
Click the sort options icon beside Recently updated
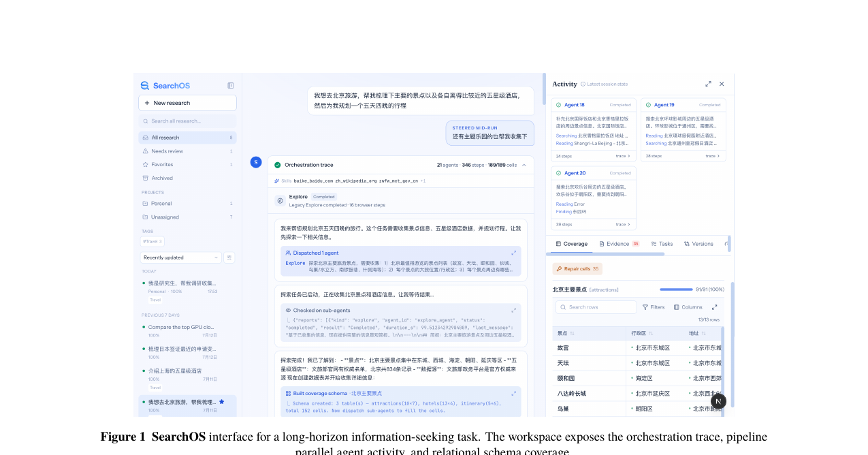pos(229,257)
